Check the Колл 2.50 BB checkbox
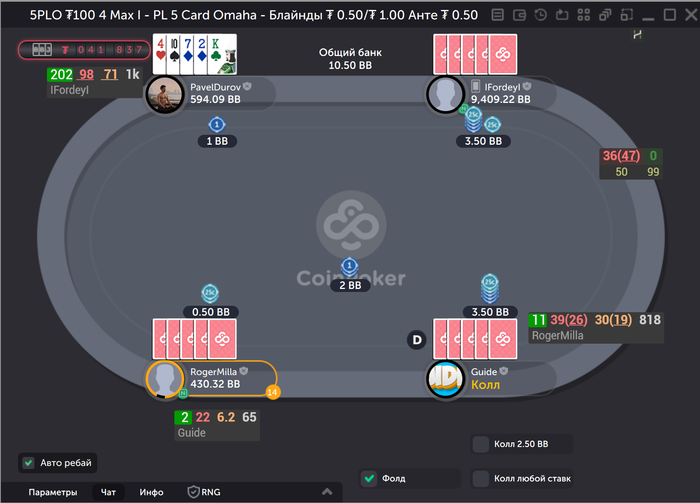700x503 pixels. click(x=481, y=444)
